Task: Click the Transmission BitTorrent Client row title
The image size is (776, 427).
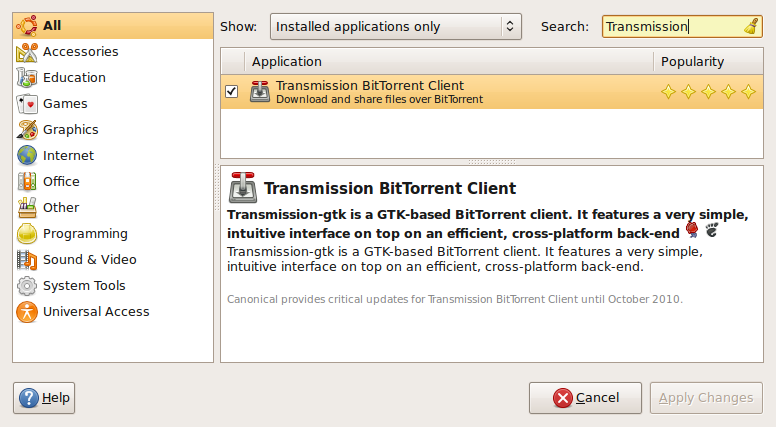Action: coord(370,86)
